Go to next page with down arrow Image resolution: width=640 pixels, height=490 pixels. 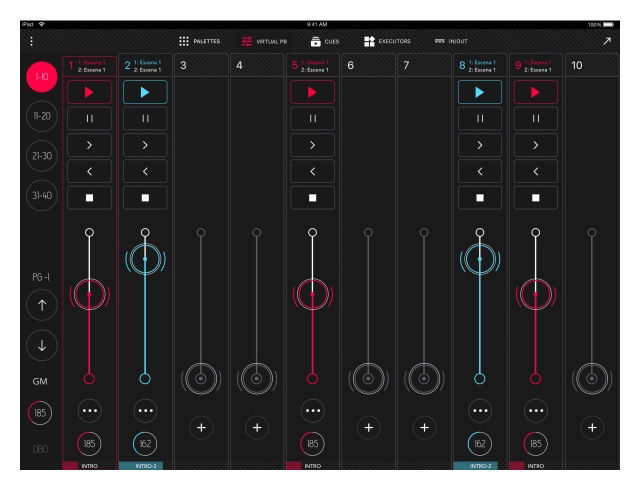(x=42, y=345)
